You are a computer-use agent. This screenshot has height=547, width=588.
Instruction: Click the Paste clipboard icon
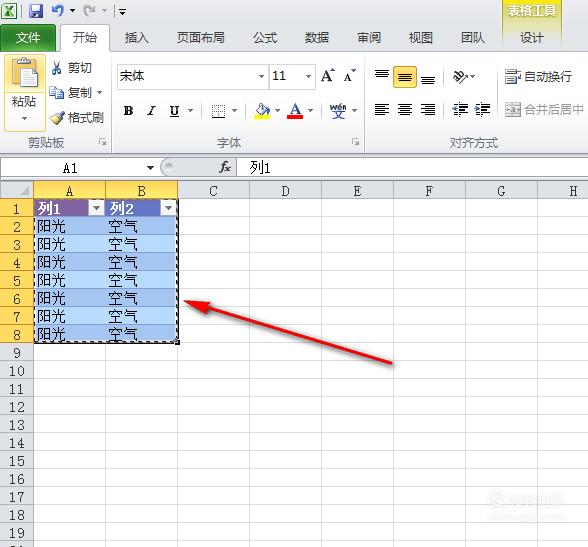25,73
